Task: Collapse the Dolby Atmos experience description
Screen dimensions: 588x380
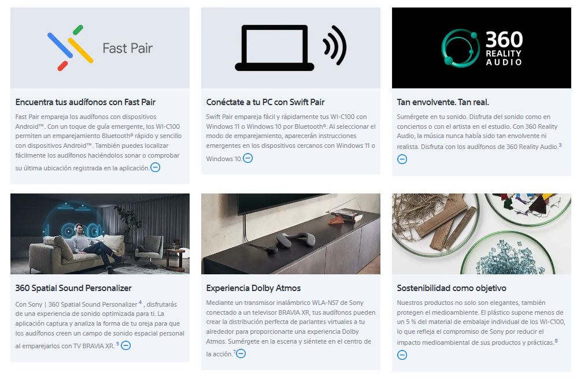Action: [x=241, y=353]
